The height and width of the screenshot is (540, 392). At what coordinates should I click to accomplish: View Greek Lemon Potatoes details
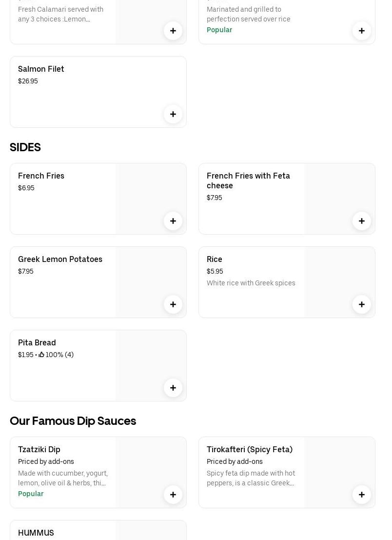point(60,260)
